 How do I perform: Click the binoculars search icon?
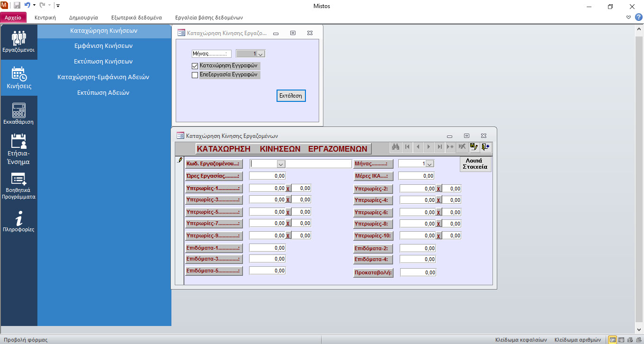tap(396, 147)
